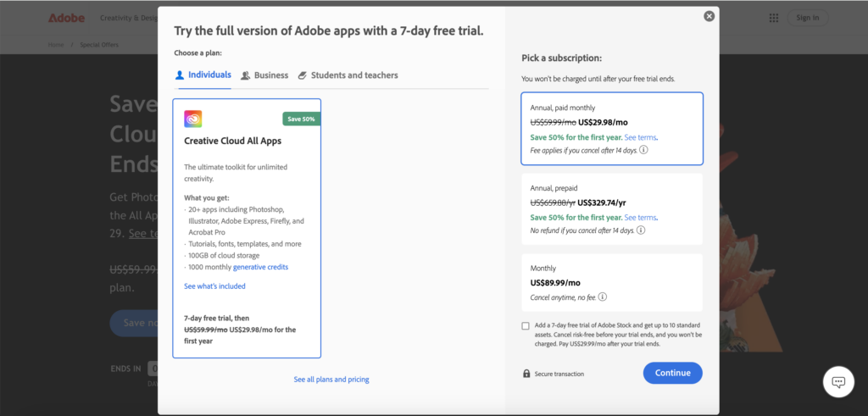
Task: Open See all plans and pricing link
Action: click(331, 380)
